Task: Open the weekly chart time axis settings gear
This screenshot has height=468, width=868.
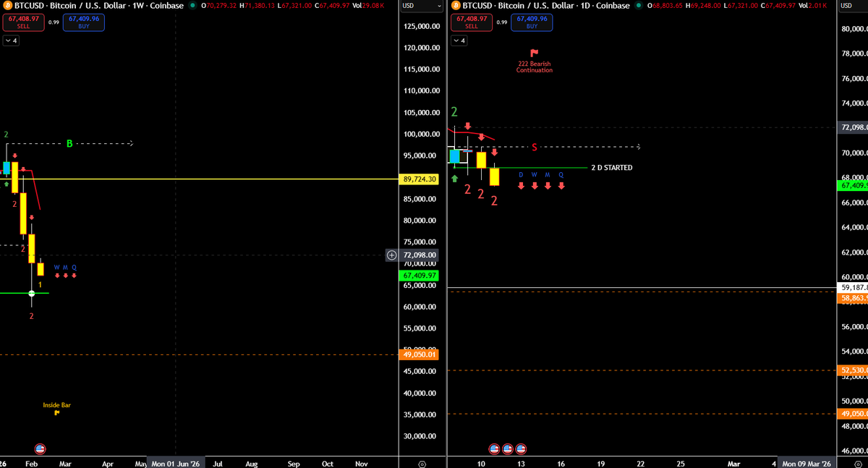Action: point(422,463)
